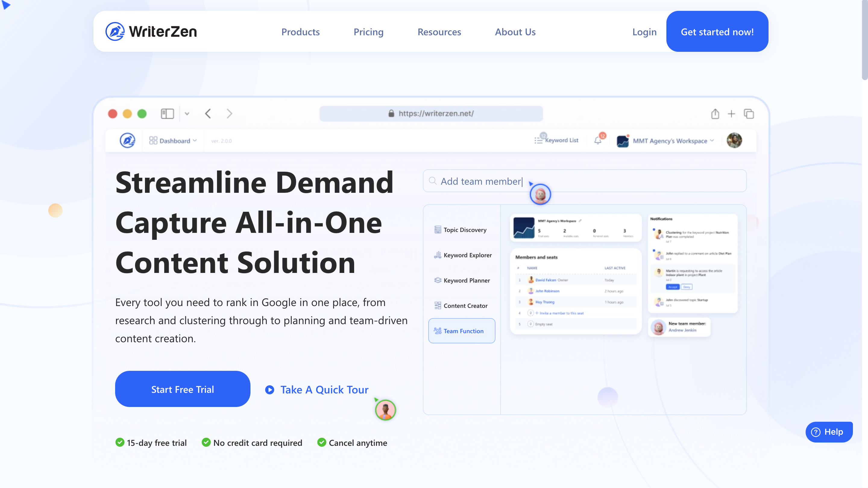The image size is (868, 488).
Task: Click the share icon in mock browser
Action: 715,114
